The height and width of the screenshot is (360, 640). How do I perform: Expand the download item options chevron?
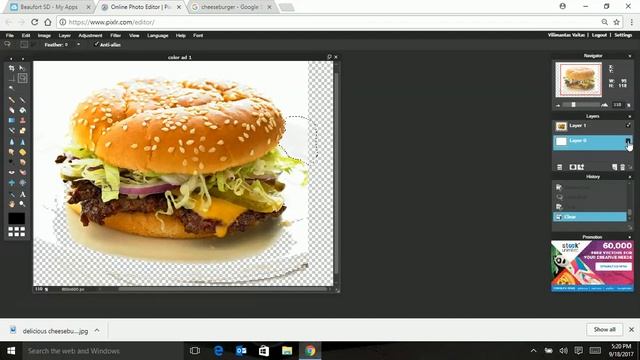click(x=97, y=330)
